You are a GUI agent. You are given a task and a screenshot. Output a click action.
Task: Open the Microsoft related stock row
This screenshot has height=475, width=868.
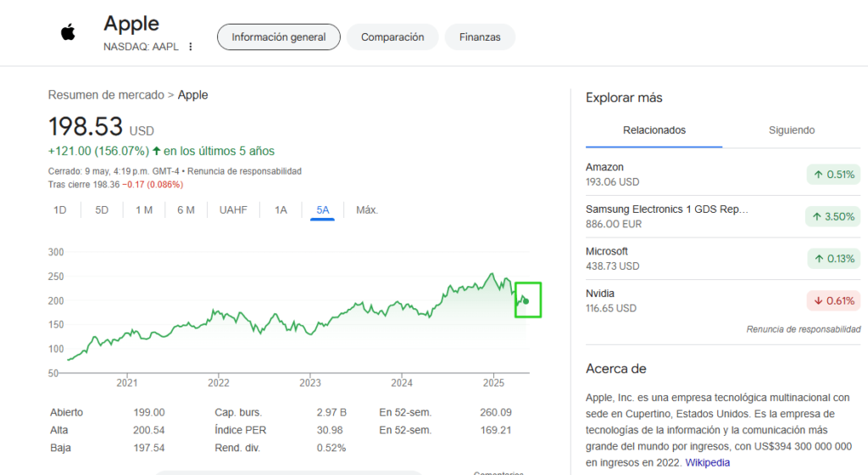pyautogui.click(x=723, y=259)
